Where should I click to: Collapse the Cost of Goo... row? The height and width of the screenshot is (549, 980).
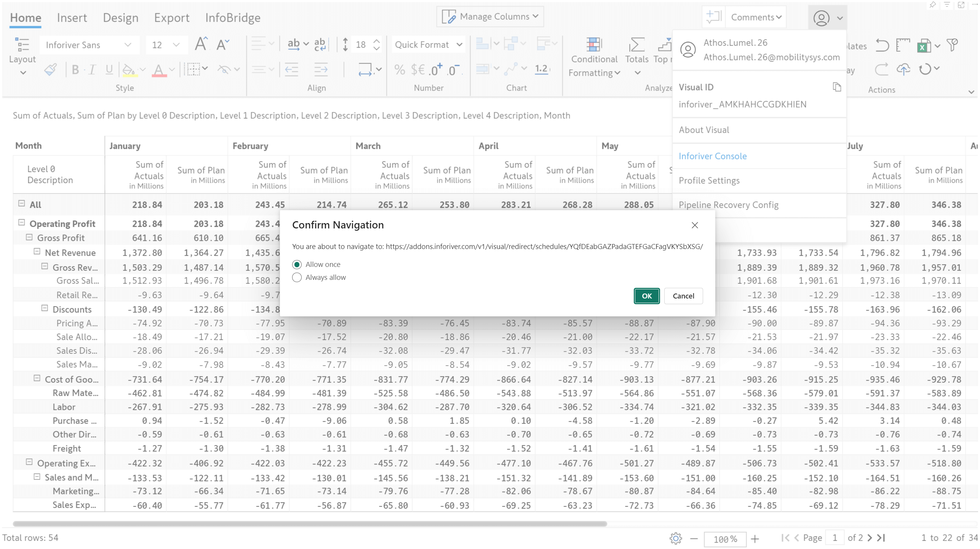(x=37, y=378)
